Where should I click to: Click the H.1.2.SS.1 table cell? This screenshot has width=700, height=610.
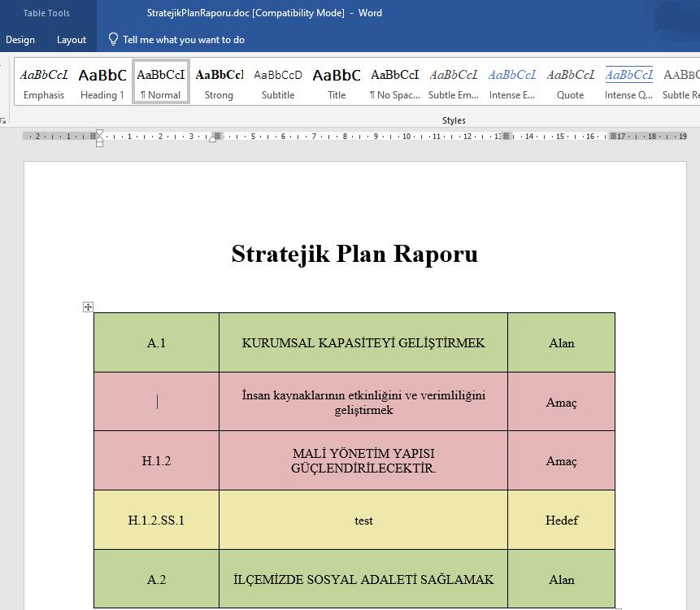156,521
